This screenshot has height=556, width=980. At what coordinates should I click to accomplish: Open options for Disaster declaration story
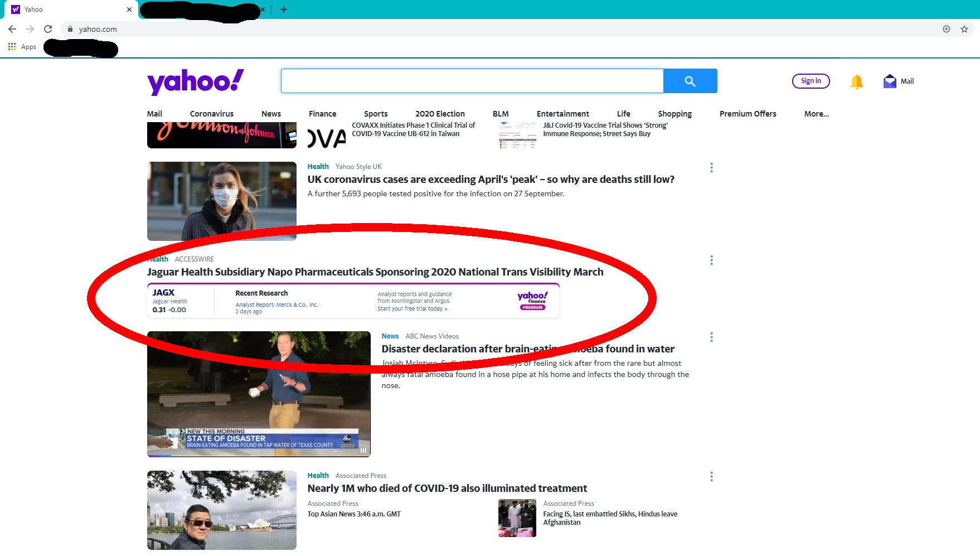coord(711,337)
